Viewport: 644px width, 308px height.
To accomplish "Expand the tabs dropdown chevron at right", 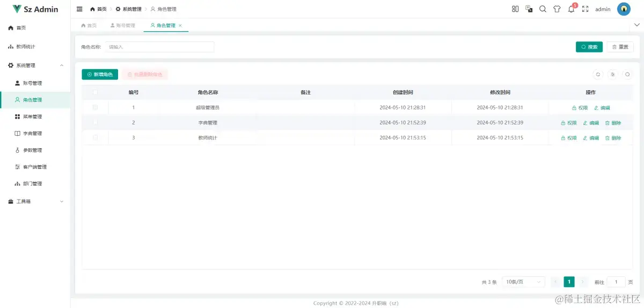I will (x=638, y=25).
